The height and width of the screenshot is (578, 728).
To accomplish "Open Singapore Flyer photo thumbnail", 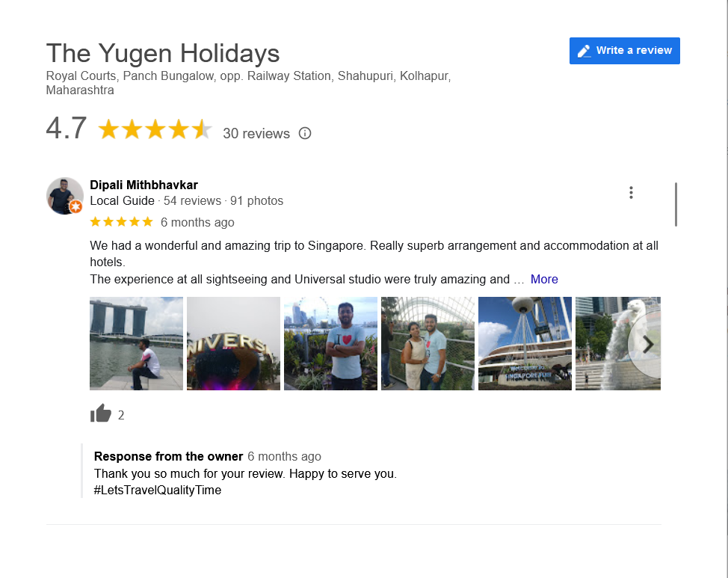I will click(x=525, y=343).
